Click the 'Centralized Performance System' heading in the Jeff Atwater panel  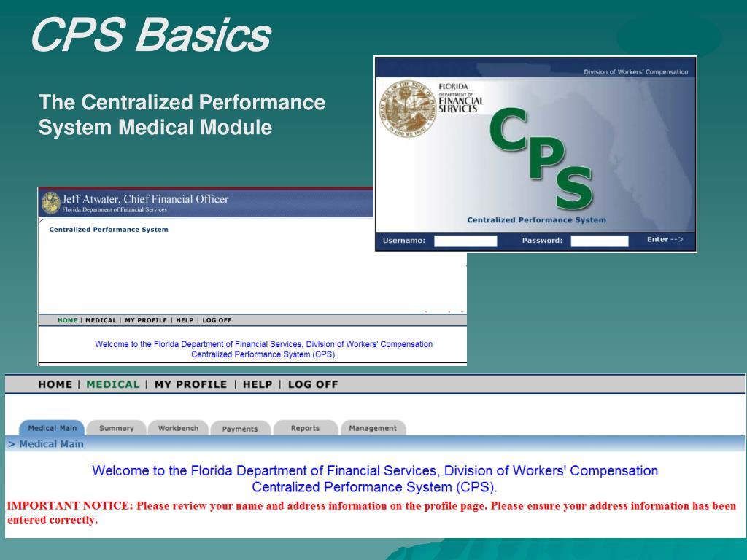pos(109,230)
